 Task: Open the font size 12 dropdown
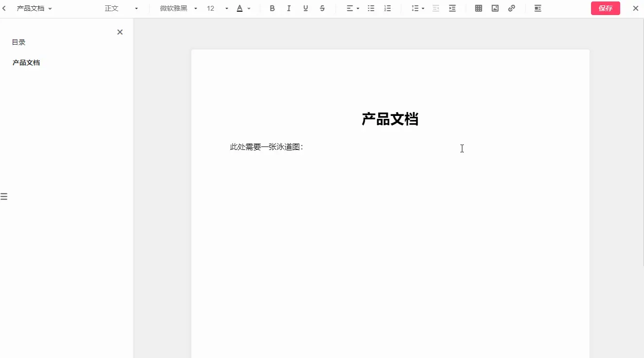click(x=217, y=8)
